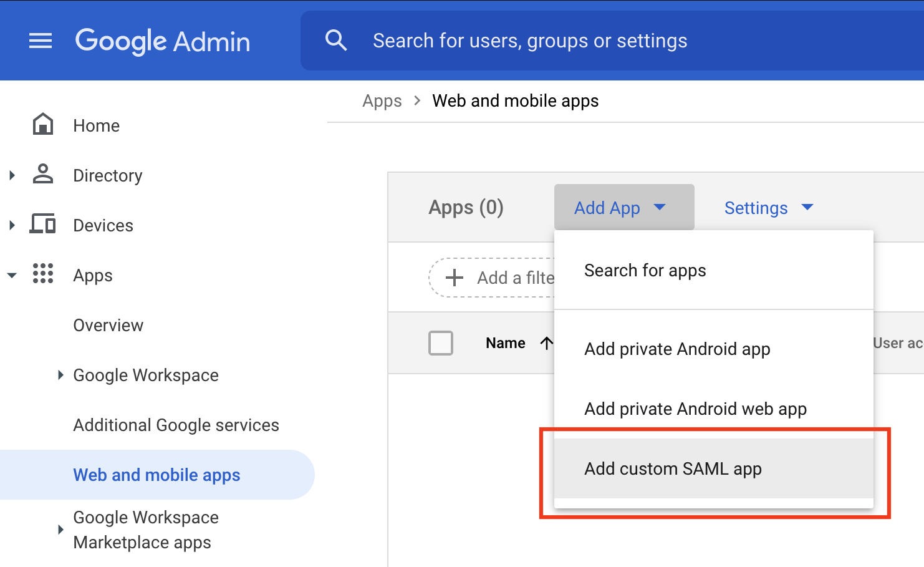924x567 pixels.
Task: Select the Devices icon
Action: click(x=42, y=224)
